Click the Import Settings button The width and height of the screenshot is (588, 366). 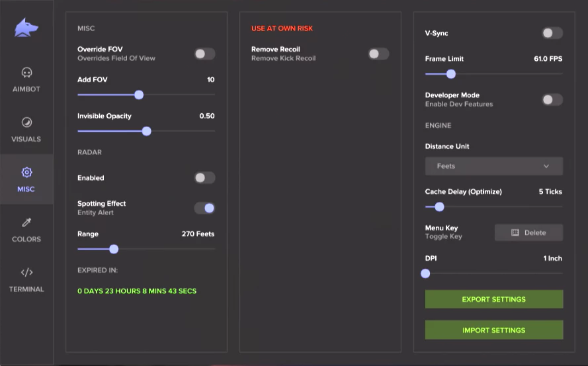(494, 330)
